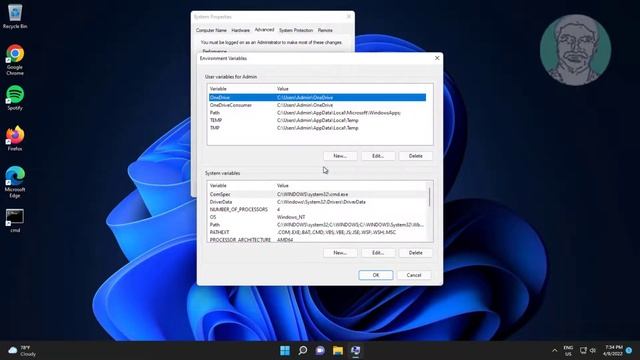Viewport: 640px width, 360px height.
Task: Open the Chat app on the taskbar
Action: [320, 350]
